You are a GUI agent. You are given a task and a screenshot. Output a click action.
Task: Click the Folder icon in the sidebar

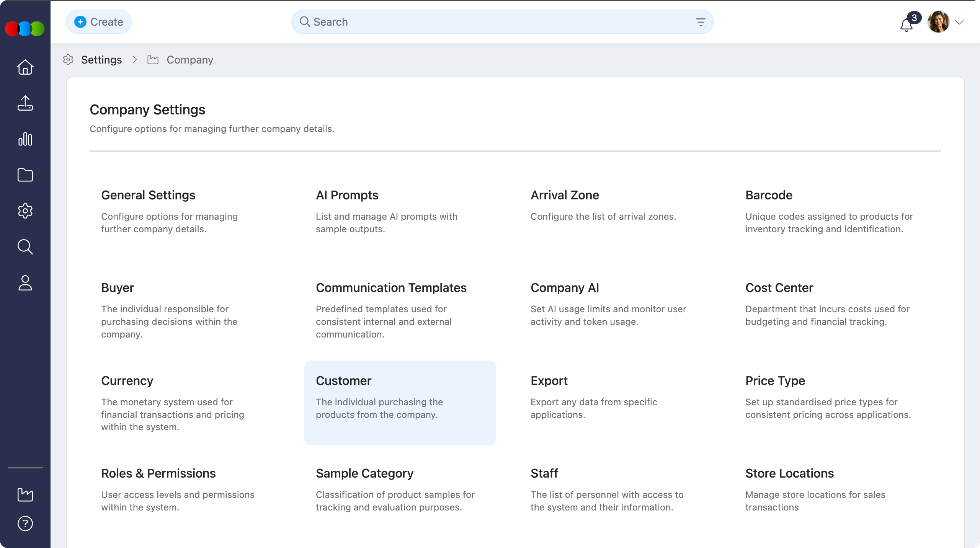pos(24,175)
